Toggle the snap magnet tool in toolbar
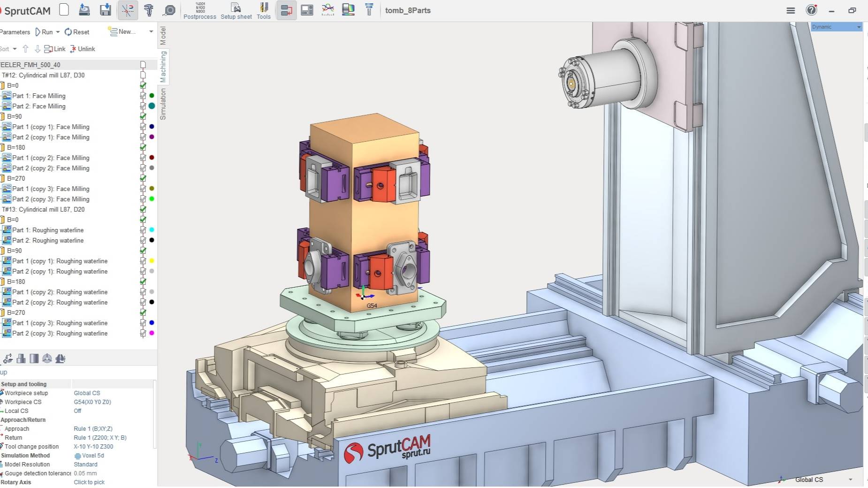This screenshot has height=488, width=868. (128, 10)
